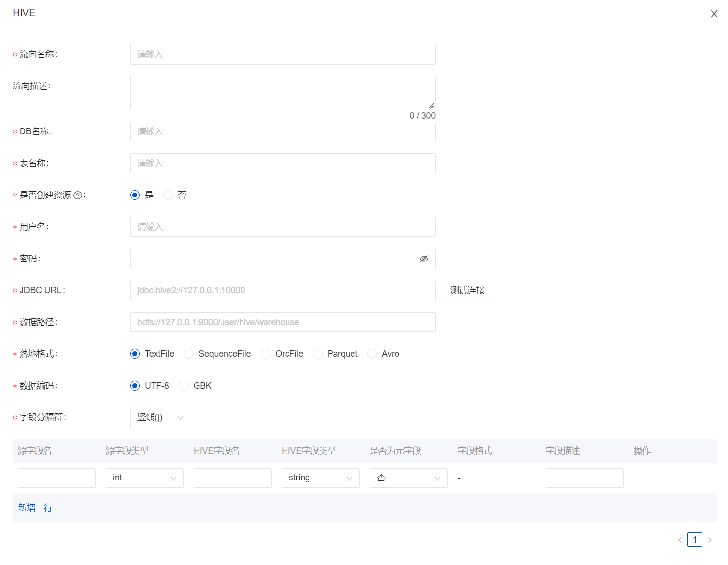The height and width of the screenshot is (565, 728).
Task: Choose the SequenceFile format option
Action: click(x=189, y=354)
